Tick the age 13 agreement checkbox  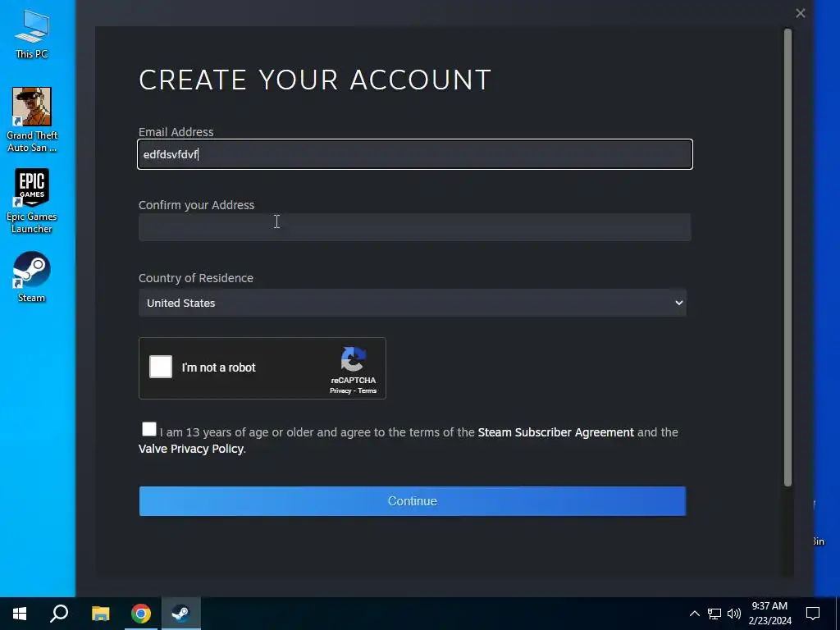149,430
